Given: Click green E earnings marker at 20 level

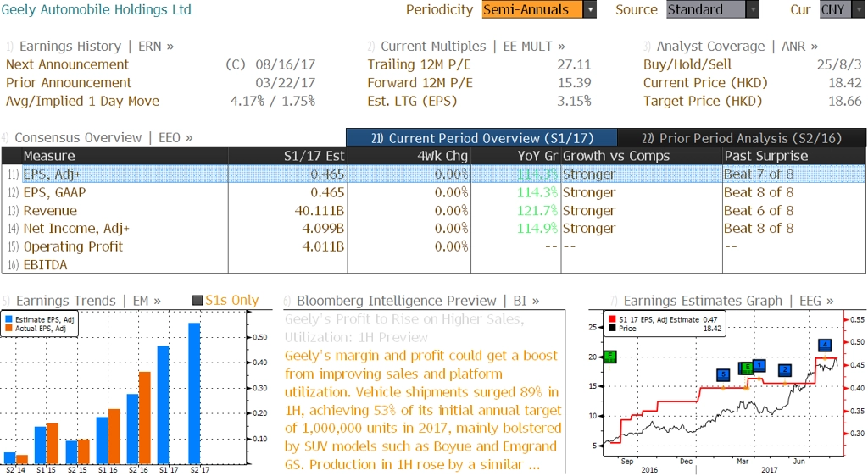Looking at the screenshot, I should pyautogui.click(x=609, y=357).
